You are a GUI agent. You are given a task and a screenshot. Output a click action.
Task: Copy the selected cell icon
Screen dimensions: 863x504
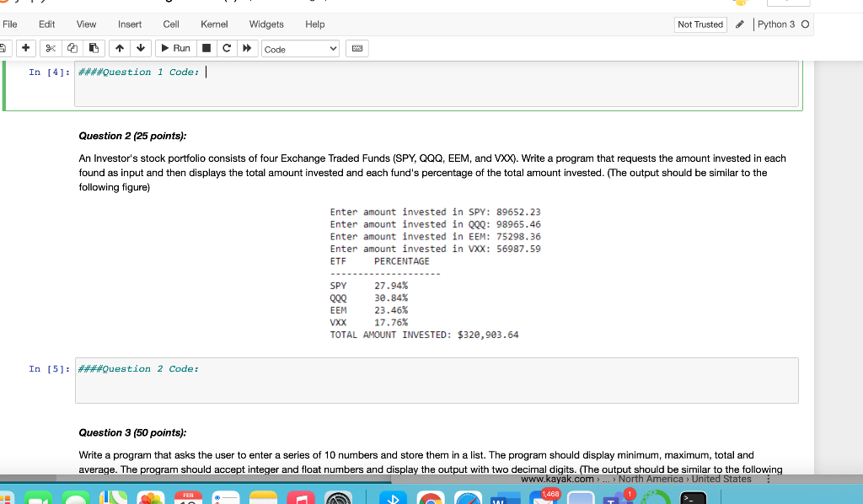72,48
